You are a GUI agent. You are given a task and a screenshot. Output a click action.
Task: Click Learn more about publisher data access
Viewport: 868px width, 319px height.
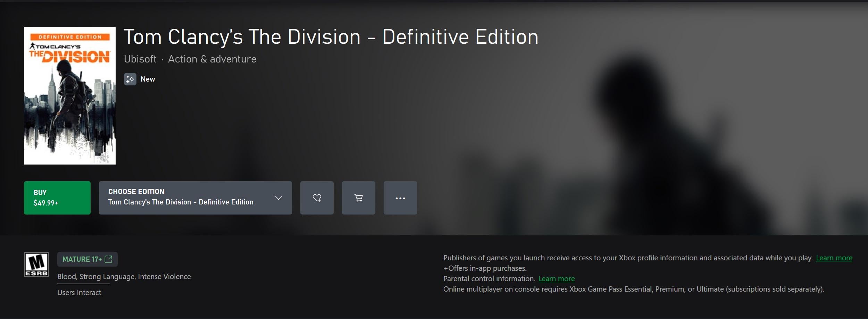[834, 258]
